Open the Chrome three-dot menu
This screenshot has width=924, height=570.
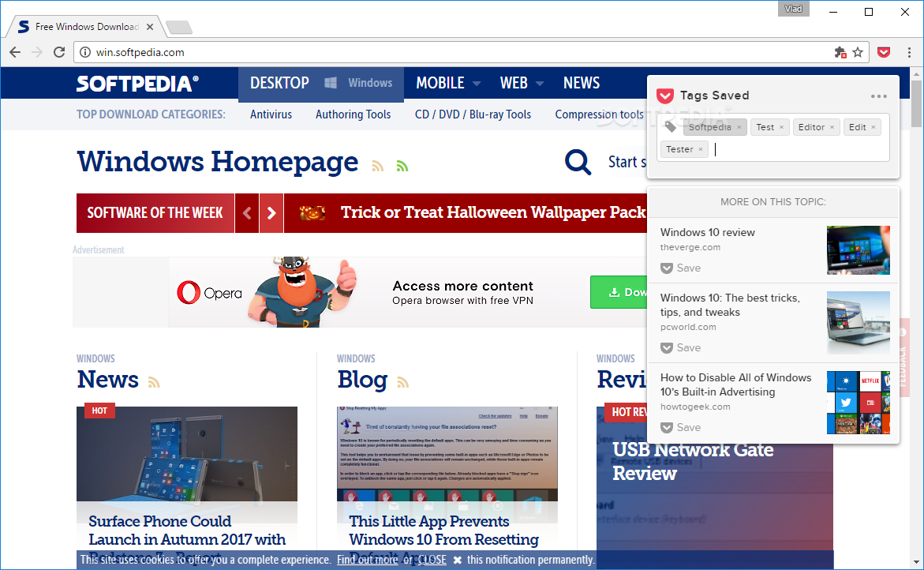coord(909,52)
